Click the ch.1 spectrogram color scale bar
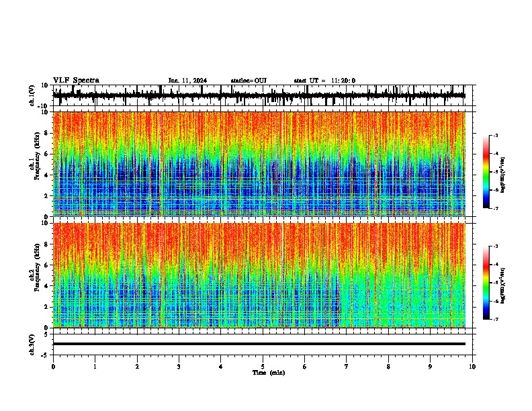 coord(486,172)
